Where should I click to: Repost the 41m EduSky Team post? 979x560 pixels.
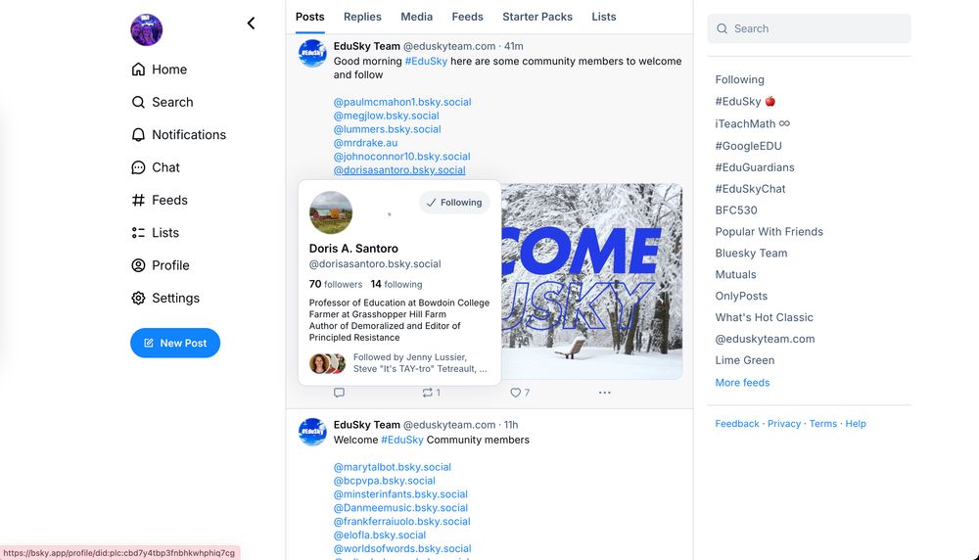432,393
